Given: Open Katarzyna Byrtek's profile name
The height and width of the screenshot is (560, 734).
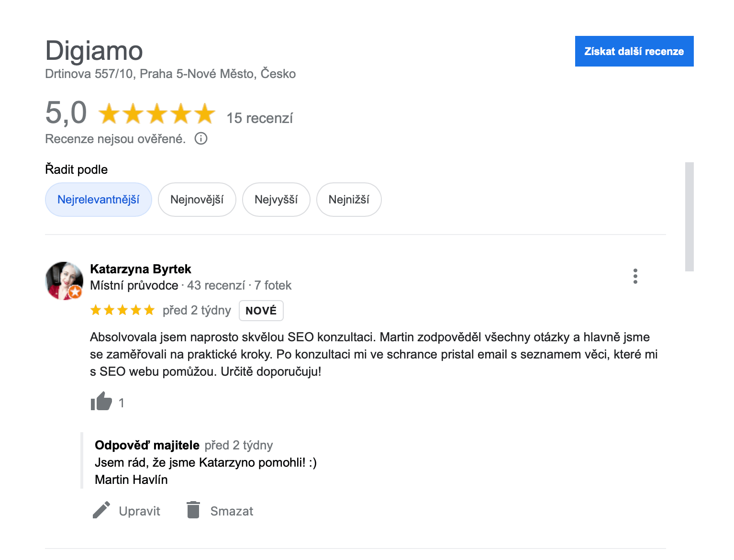Looking at the screenshot, I should click(141, 269).
